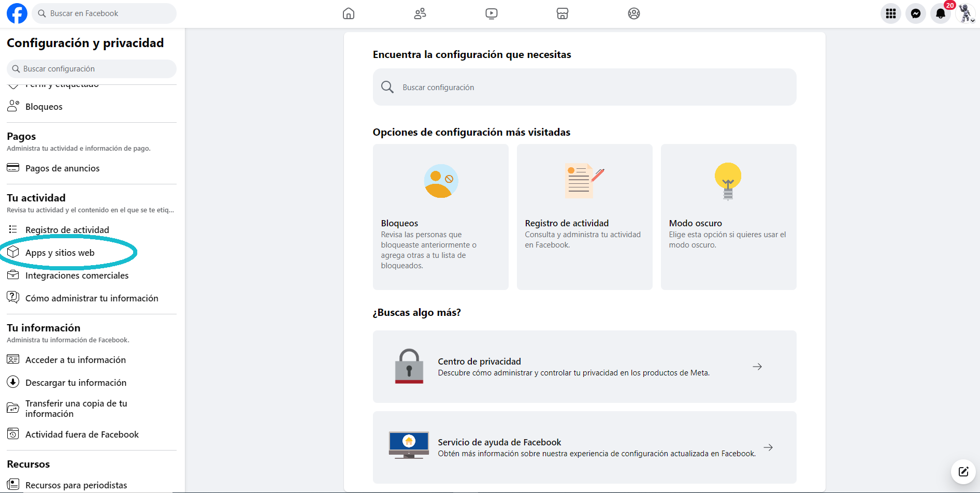Open Centro de privacidad arrow
Image resolution: width=980 pixels, height=493 pixels.
(x=757, y=367)
